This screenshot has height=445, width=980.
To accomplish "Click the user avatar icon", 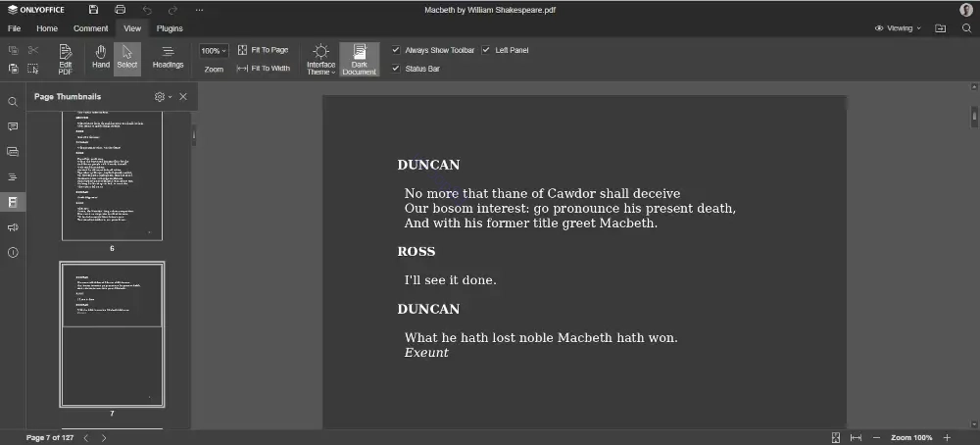I will [x=966, y=10].
